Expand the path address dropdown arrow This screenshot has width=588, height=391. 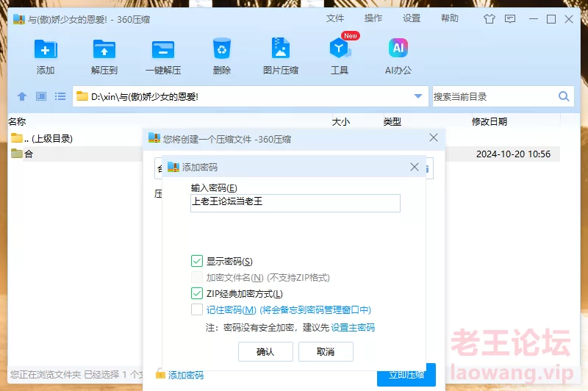pos(418,96)
